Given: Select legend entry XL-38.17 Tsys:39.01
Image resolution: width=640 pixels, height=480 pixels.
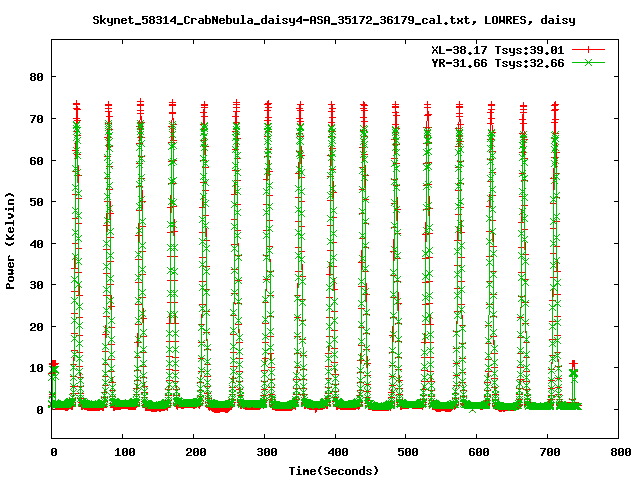Looking at the screenshot, I should (498, 50).
